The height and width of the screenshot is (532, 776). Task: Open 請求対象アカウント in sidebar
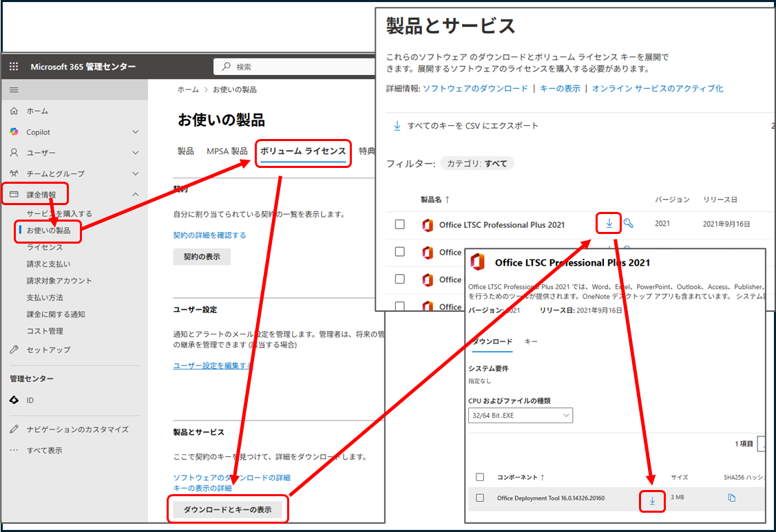59,281
